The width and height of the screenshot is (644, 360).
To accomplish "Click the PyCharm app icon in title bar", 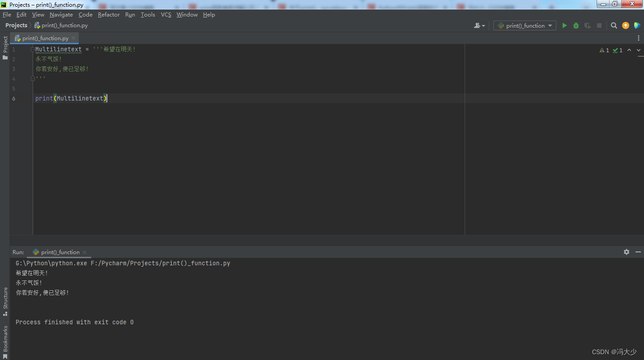I will pyautogui.click(x=4, y=4).
